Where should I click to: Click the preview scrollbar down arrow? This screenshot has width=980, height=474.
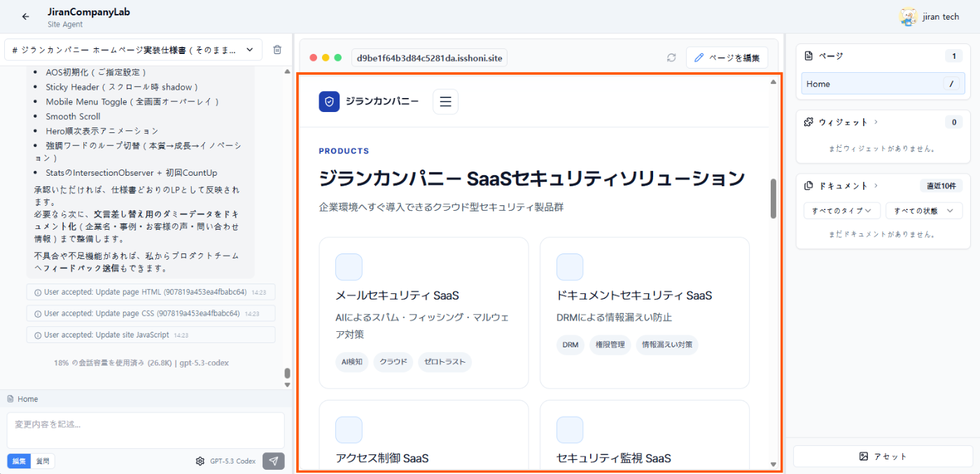773,463
